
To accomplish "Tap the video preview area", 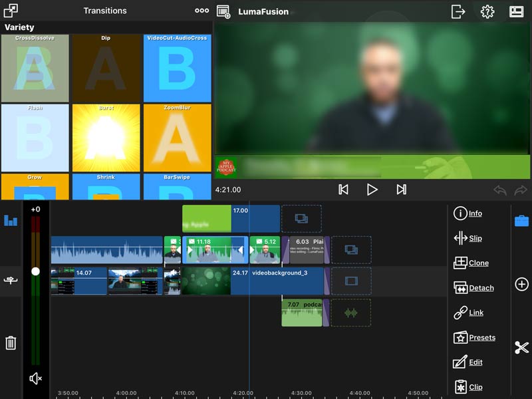I will click(373, 100).
